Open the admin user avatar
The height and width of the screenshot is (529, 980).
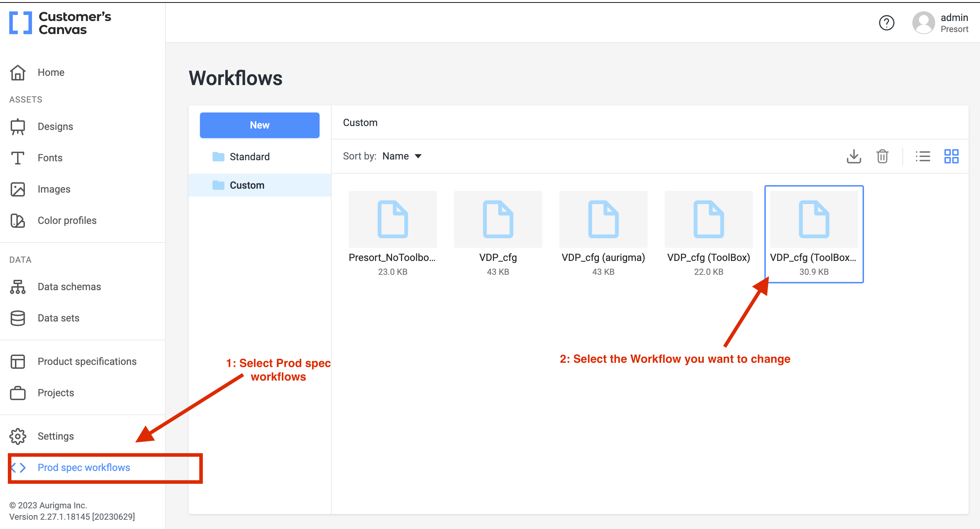click(923, 23)
